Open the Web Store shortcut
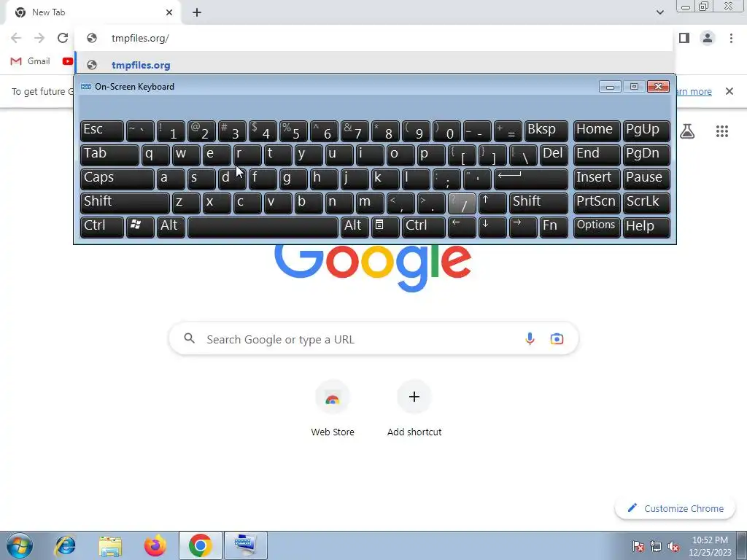 (333, 408)
